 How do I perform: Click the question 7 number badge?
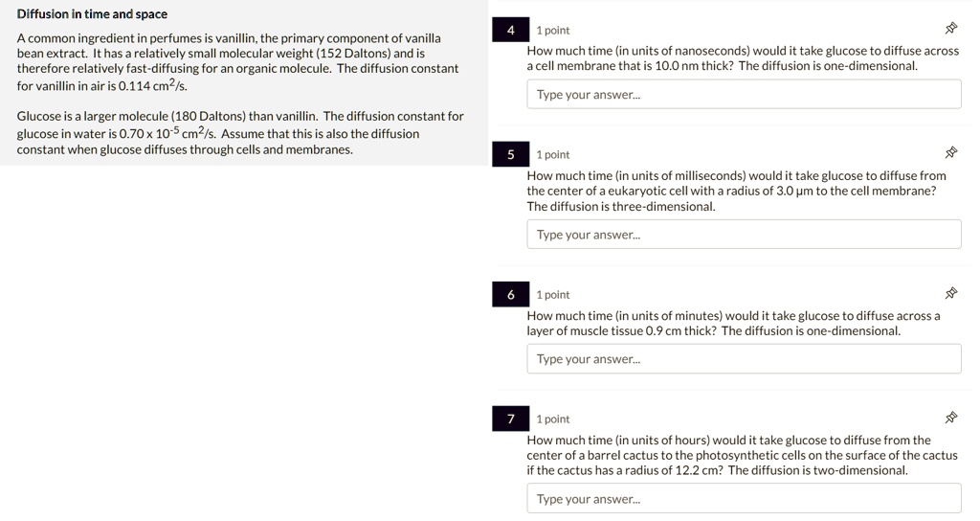pos(511,419)
